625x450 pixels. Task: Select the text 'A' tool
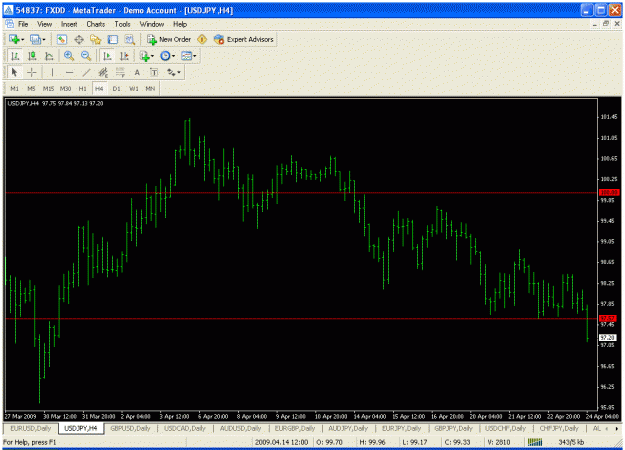[x=137, y=73]
